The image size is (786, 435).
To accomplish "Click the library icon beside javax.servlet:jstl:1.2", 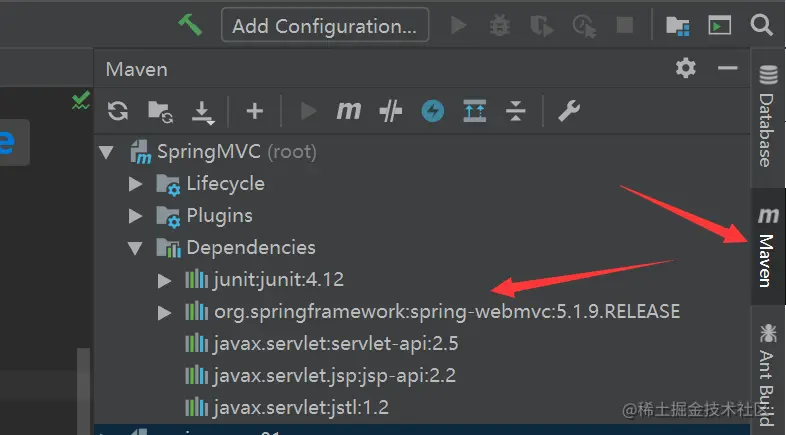I will [x=196, y=407].
